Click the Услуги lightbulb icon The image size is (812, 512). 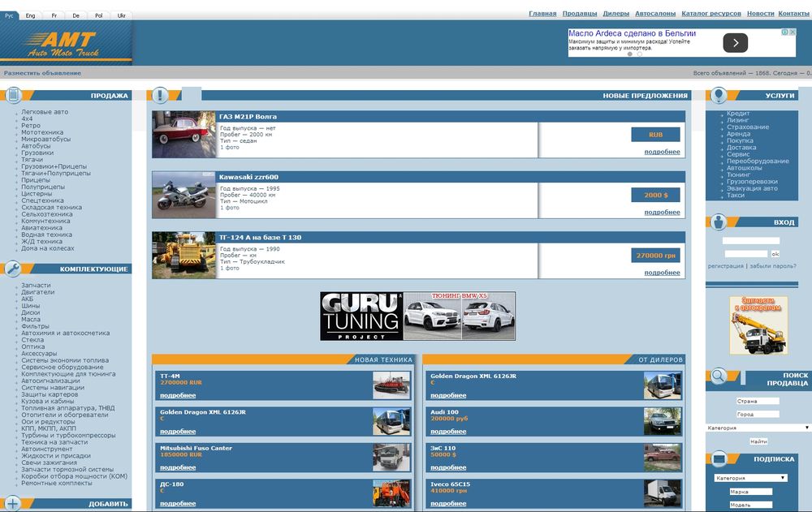719,95
